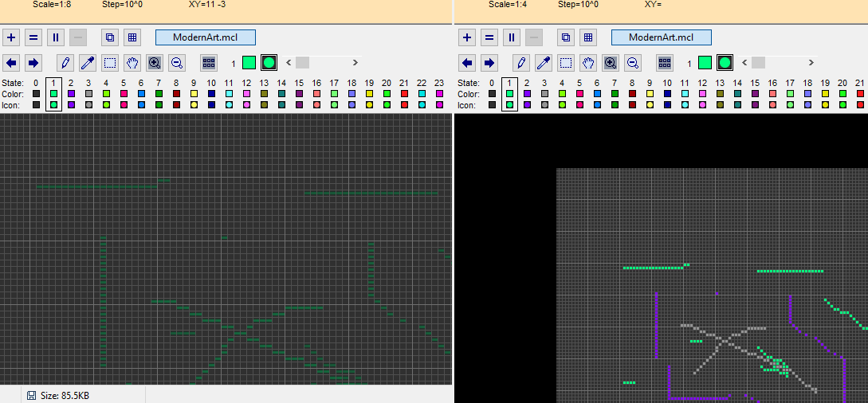868x403 pixels.
Task: Click overlapping-squares icon in right window
Action: pyautogui.click(x=566, y=37)
